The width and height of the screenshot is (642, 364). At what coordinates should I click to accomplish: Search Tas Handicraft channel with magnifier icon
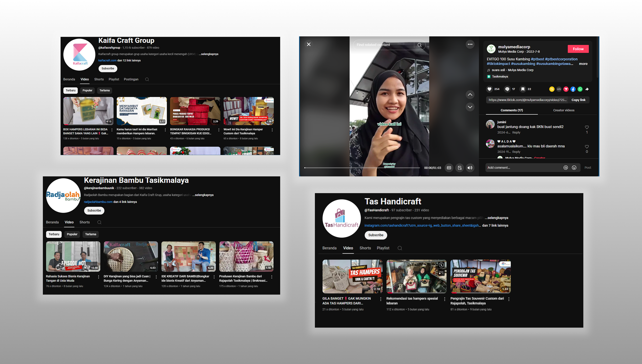click(x=400, y=248)
